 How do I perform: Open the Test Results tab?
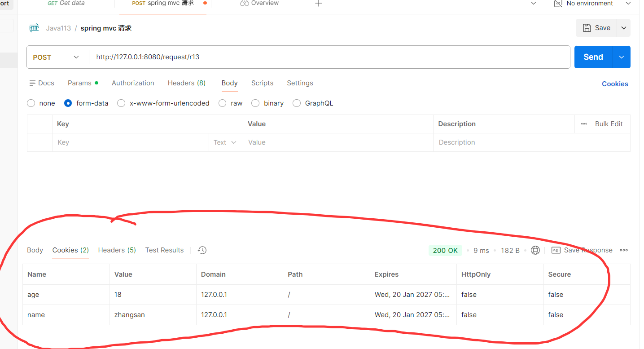(x=164, y=250)
